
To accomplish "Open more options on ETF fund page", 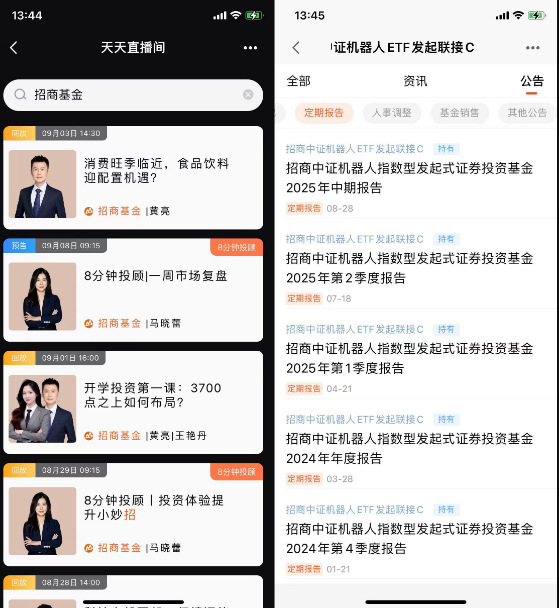I will click(533, 48).
